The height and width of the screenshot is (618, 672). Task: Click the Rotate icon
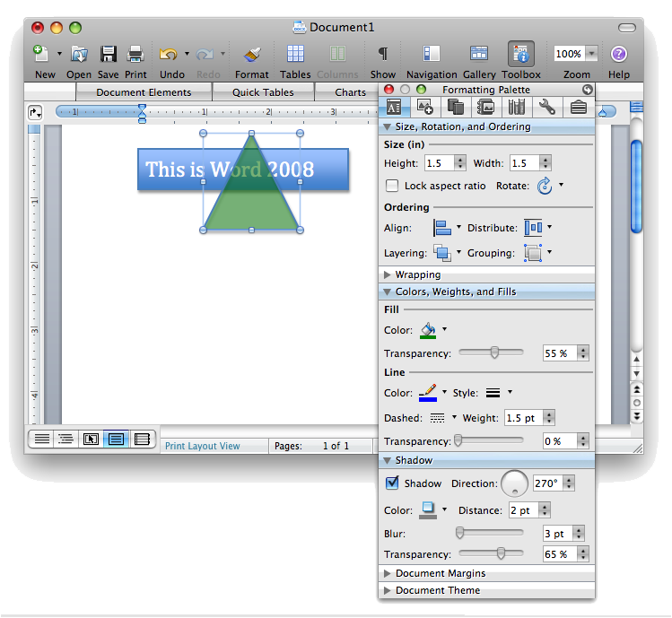point(545,186)
